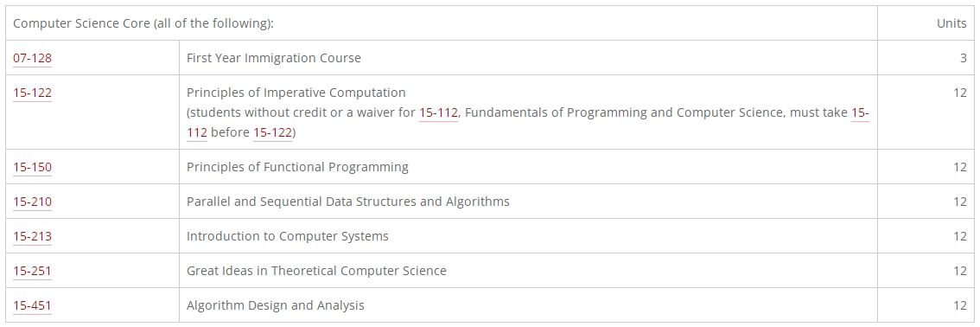
Task: Open the 07-128 course link
Action: 33,58
